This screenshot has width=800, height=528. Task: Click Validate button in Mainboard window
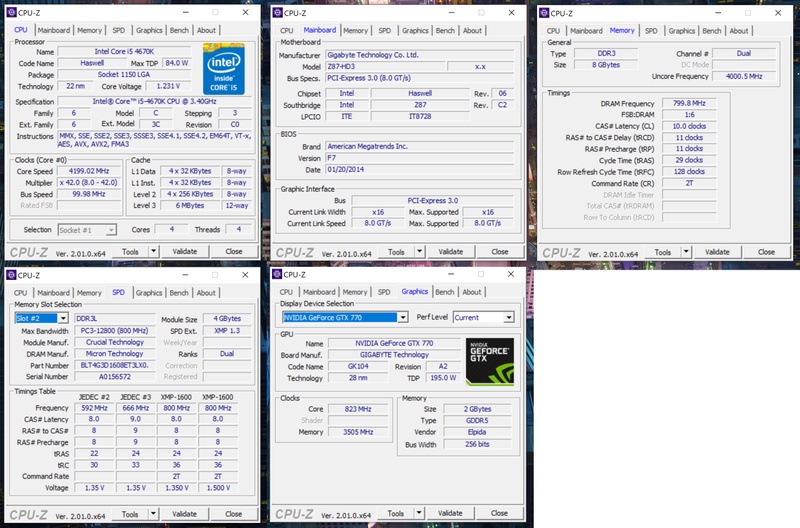[451, 252]
